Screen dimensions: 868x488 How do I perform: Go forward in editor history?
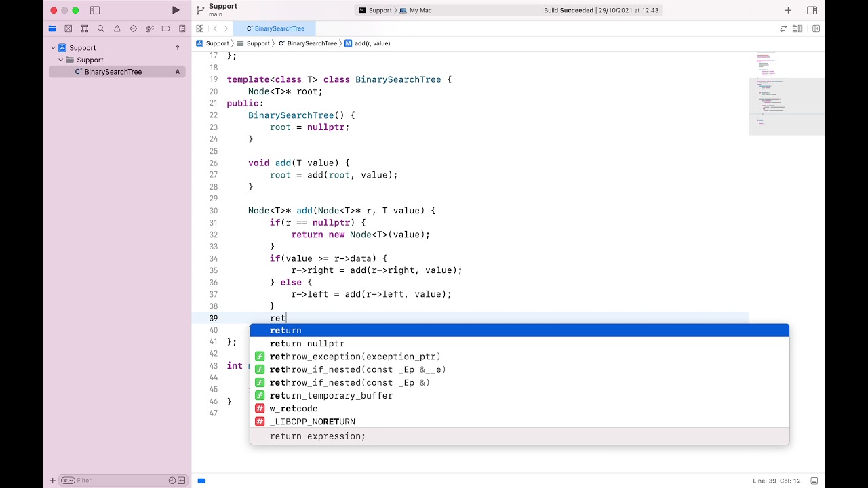click(226, 28)
